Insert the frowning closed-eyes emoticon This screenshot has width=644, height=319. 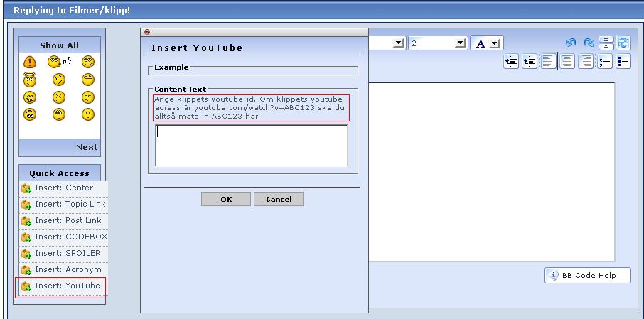pyautogui.click(x=88, y=97)
